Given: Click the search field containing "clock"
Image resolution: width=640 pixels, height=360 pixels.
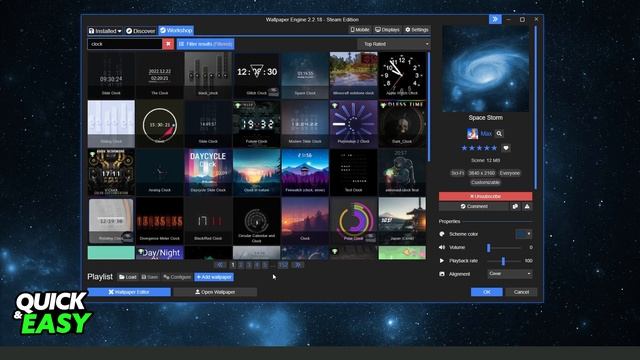Looking at the screenshot, I should point(124,44).
